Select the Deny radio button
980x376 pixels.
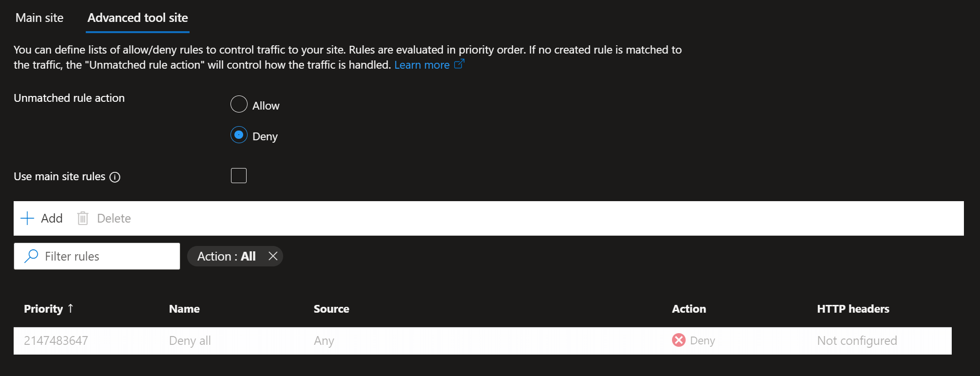(238, 135)
